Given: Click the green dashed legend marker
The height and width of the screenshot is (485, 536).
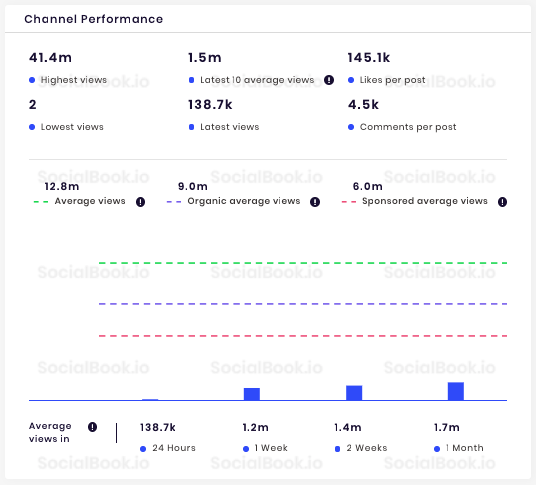Looking at the screenshot, I should (x=41, y=202).
